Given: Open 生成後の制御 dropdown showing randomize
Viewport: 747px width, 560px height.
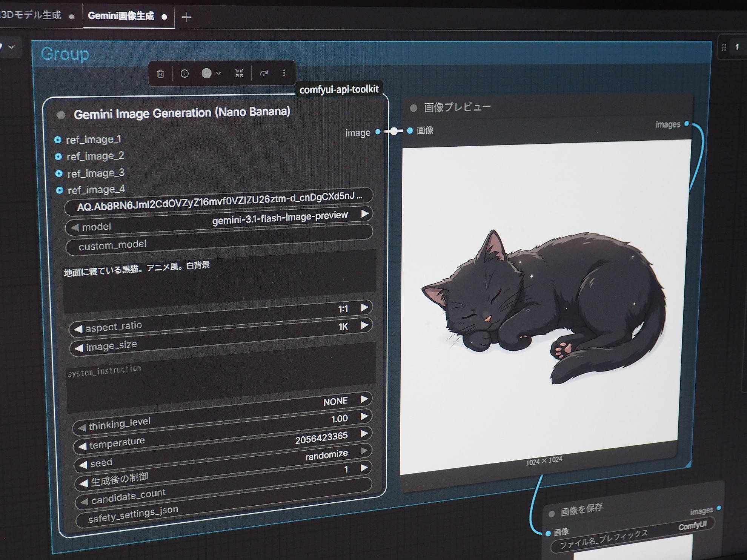Looking at the screenshot, I should pyautogui.click(x=224, y=467).
